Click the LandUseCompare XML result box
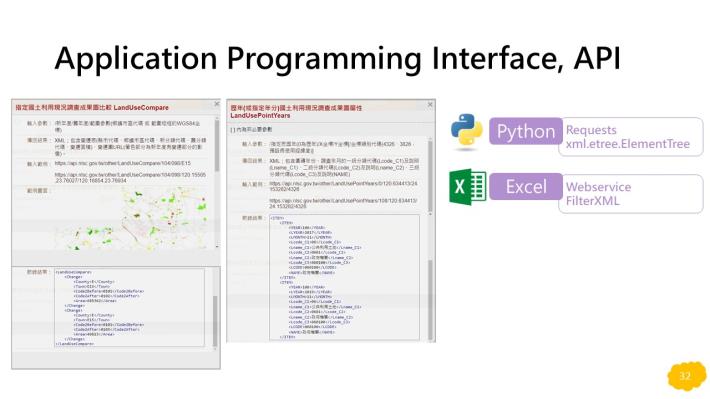 130,308
